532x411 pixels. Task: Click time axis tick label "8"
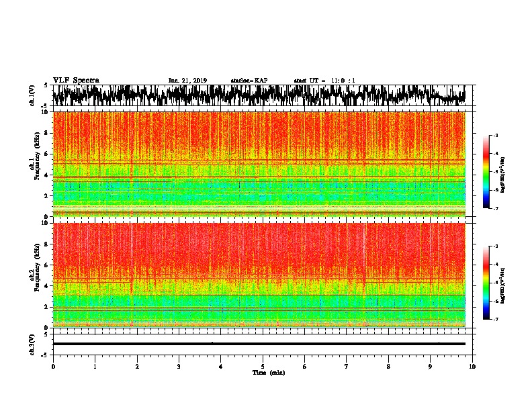pos(388,367)
